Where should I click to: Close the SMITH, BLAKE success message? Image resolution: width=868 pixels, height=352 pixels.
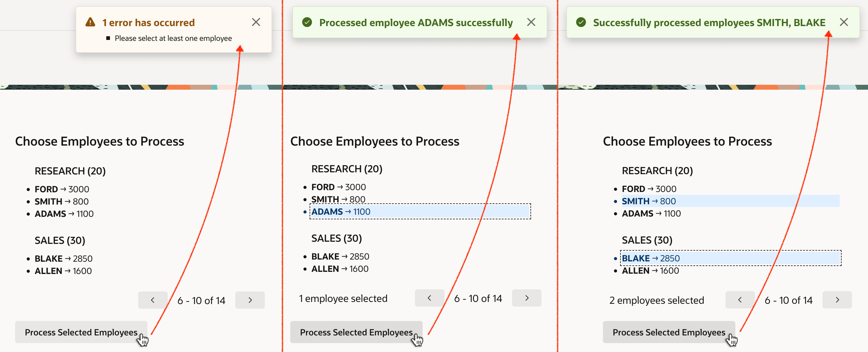click(844, 22)
